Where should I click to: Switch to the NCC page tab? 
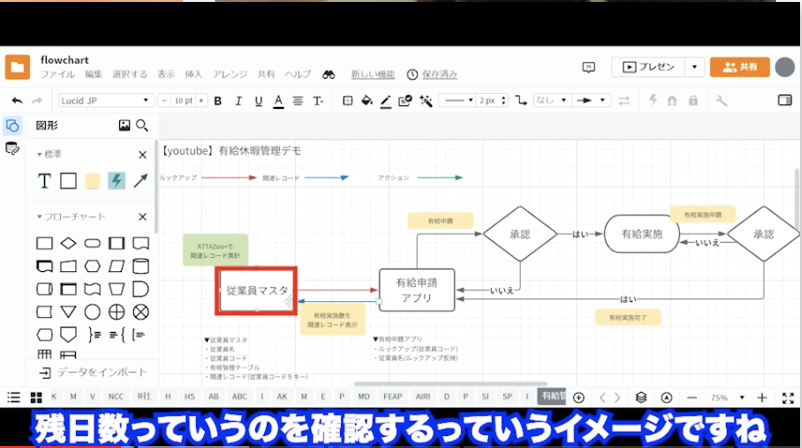coord(116,397)
